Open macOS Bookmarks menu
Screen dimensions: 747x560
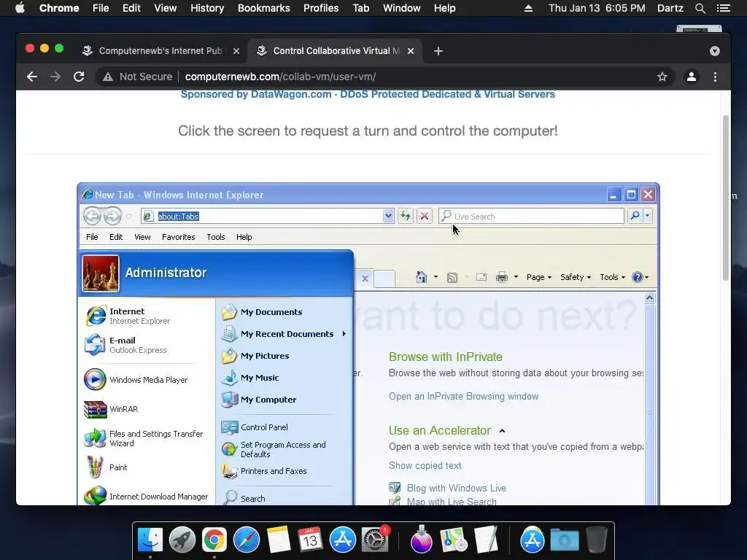coord(264,8)
